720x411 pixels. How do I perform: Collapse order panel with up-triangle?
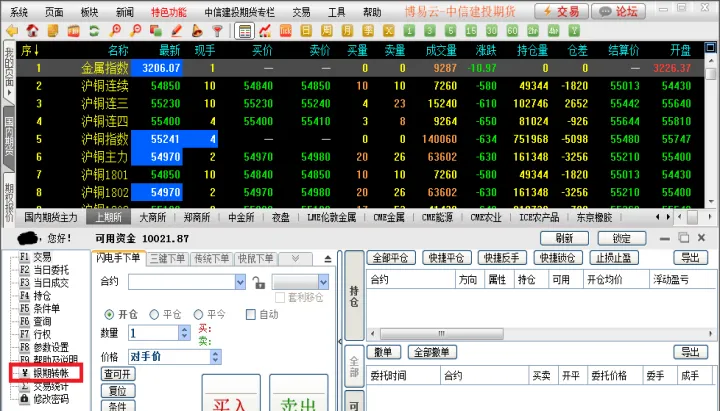pos(327,259)
